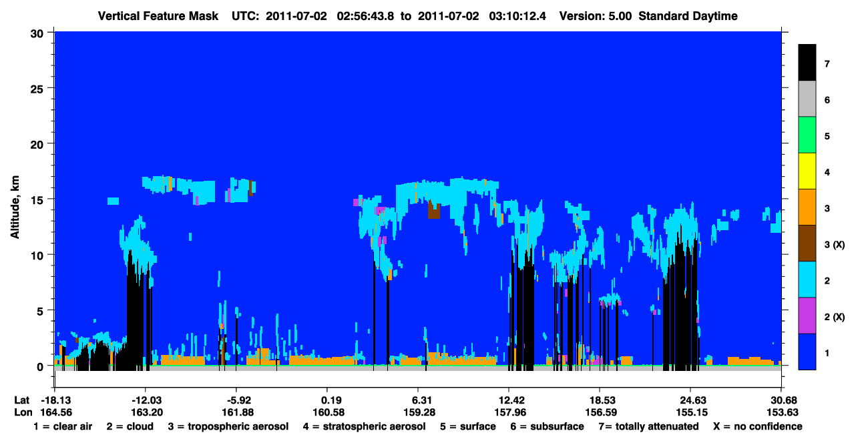Pick the brown swatch labeled 3 (X)
Viewport: 868px width, 445px height.
807,244
